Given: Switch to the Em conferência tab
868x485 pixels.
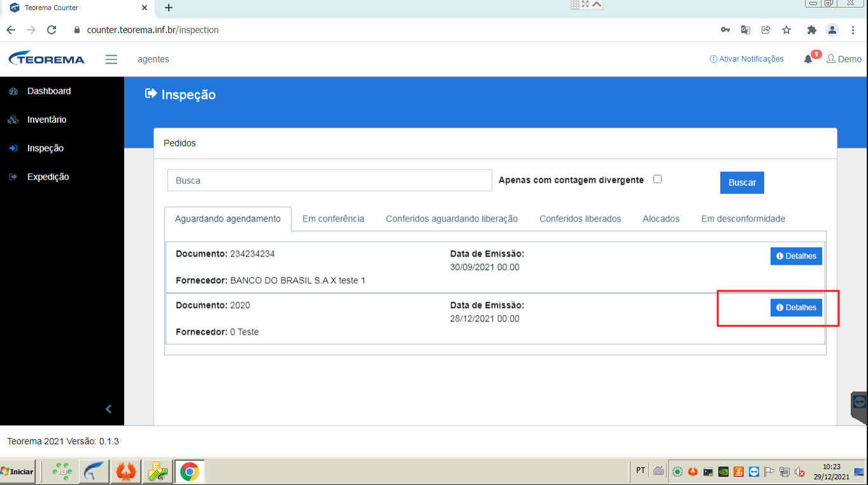Looking at the screenshot, I should pos(333,219).
